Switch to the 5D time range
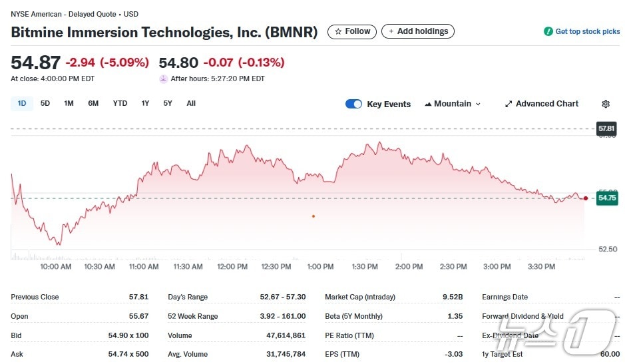This screenshot has height=364, width=625. tap(45, 103)
